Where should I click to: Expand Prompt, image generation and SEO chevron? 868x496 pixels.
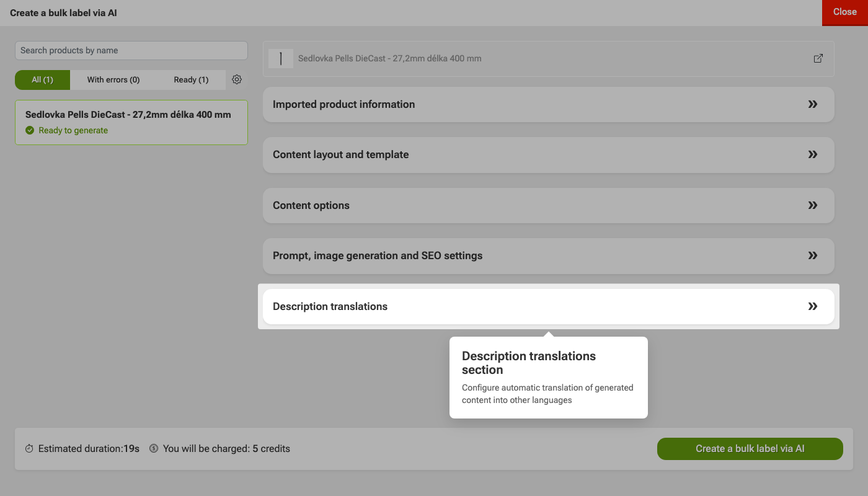pyautogui.click(x=813, y=255)
